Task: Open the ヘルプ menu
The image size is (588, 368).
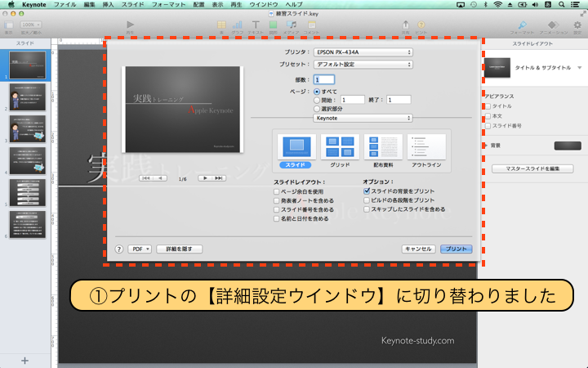Action: point(294,5)
